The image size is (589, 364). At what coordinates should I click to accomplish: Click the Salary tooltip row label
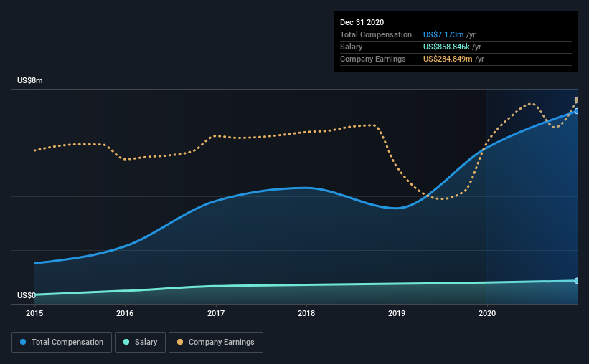[x=352, y=47]
